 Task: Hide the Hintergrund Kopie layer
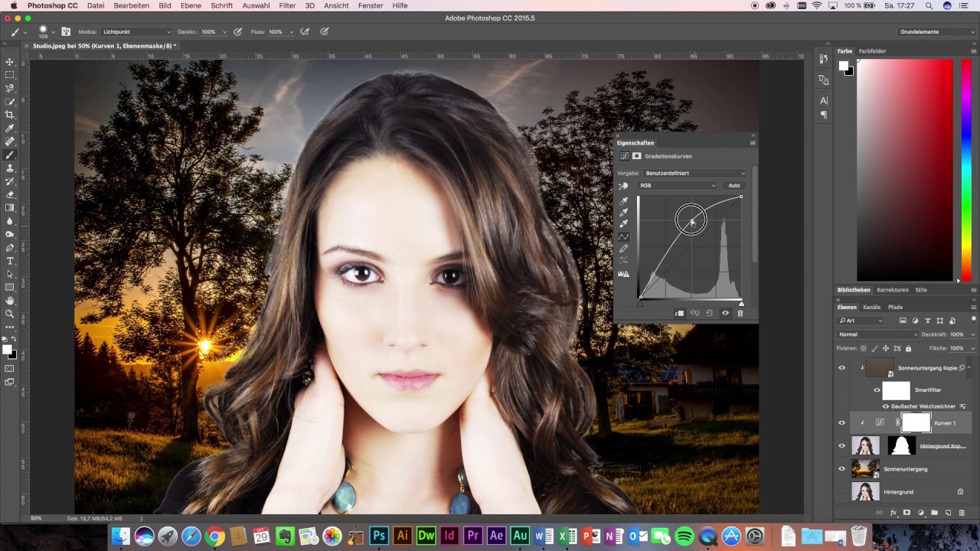coord(842,445)
